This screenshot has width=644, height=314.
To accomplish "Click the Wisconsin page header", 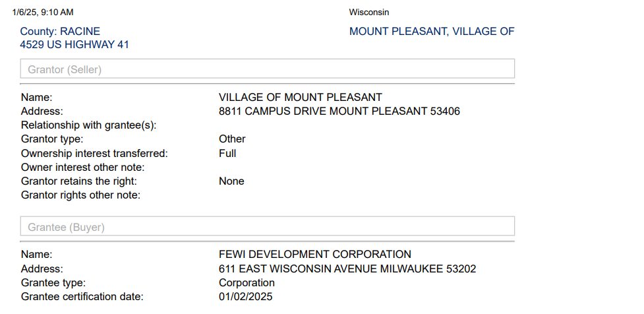I will 368,13.
